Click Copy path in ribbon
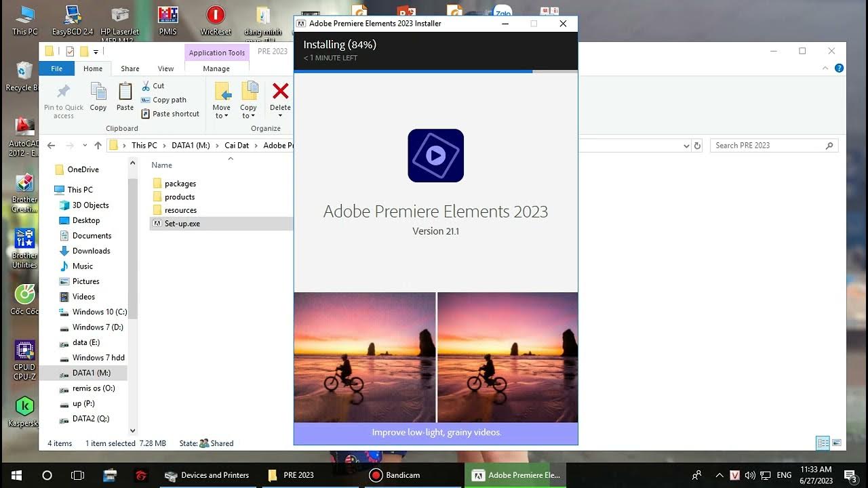 tap(163, 100)
